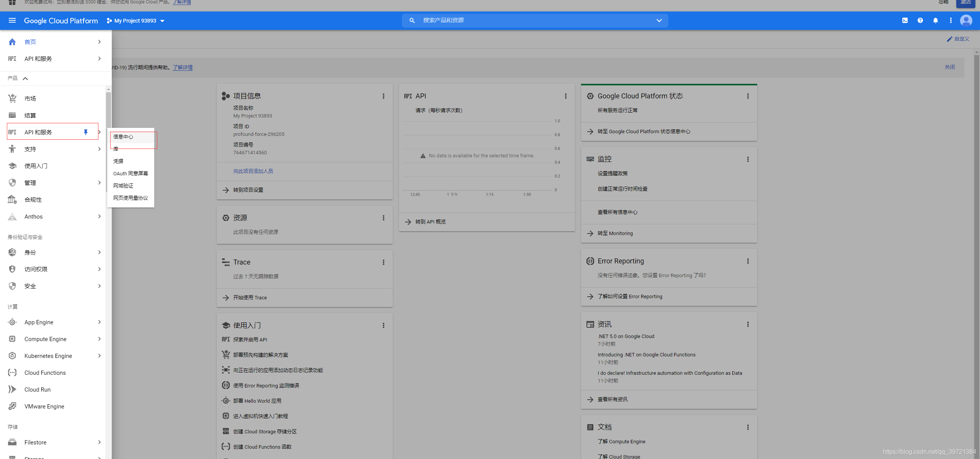Select 信息中心 in the submenu
This screenshot has height=459, width=980.
point(123,137)
